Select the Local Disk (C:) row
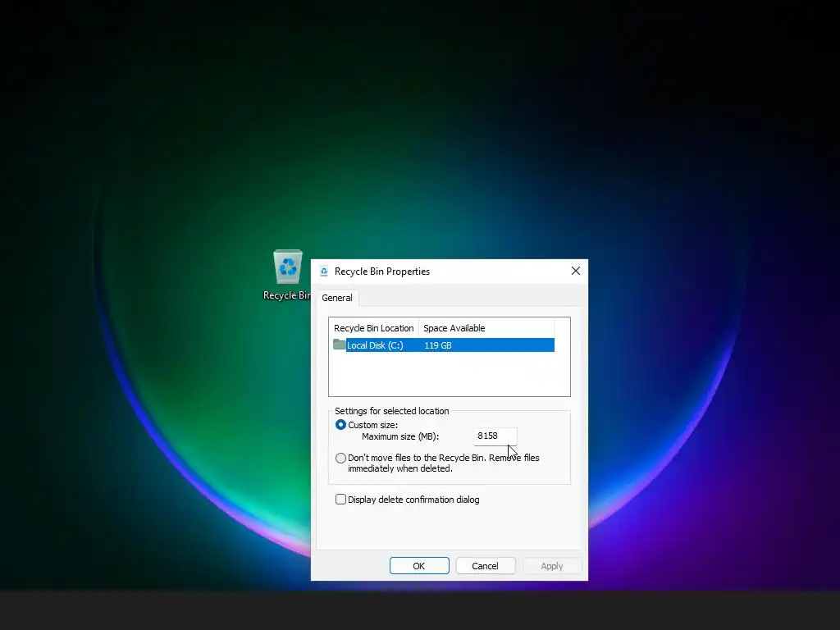Viewport: 840px width, 630px height. [x=444, y=345]
